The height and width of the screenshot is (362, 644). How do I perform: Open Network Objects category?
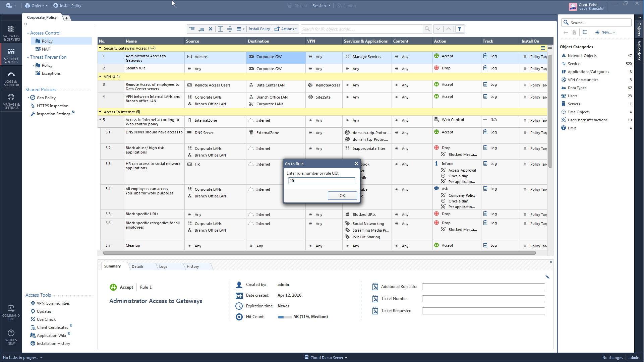pyautogui.click(x=582, y=56)
